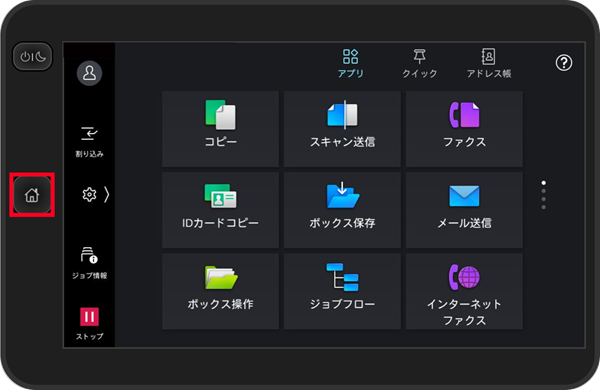Viewport: 600px width, 390px height.
Task: Switch to the アドレス帳 tab
Action: [x=489, y=63]
